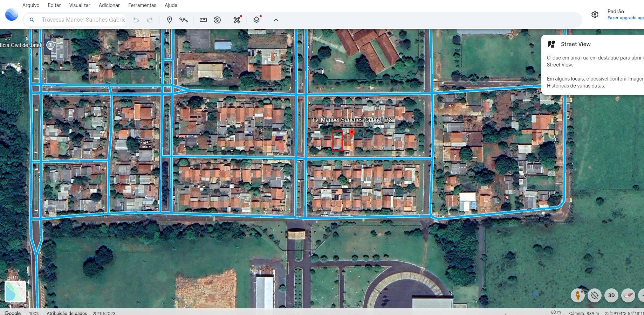644x315 pixels.
Task: Click Atribuição de dados in status bar
Action: tap(67, 313)
